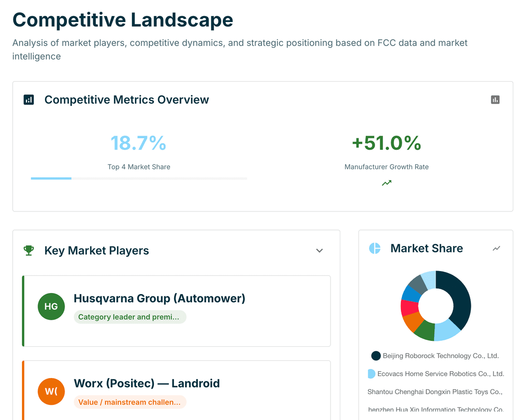Click the Top 4 Market Share progress bar
This screenshot has width=528, height=420.
tap(139, 178)
